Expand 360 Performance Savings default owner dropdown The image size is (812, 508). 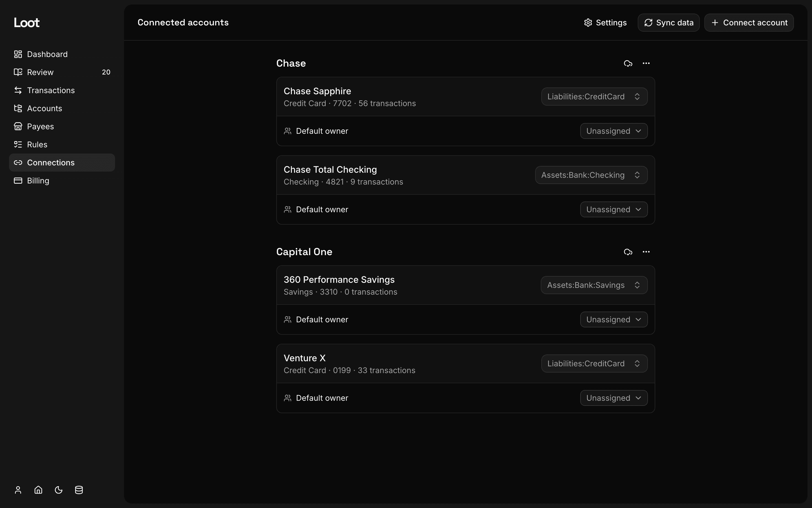pos(614,319)
